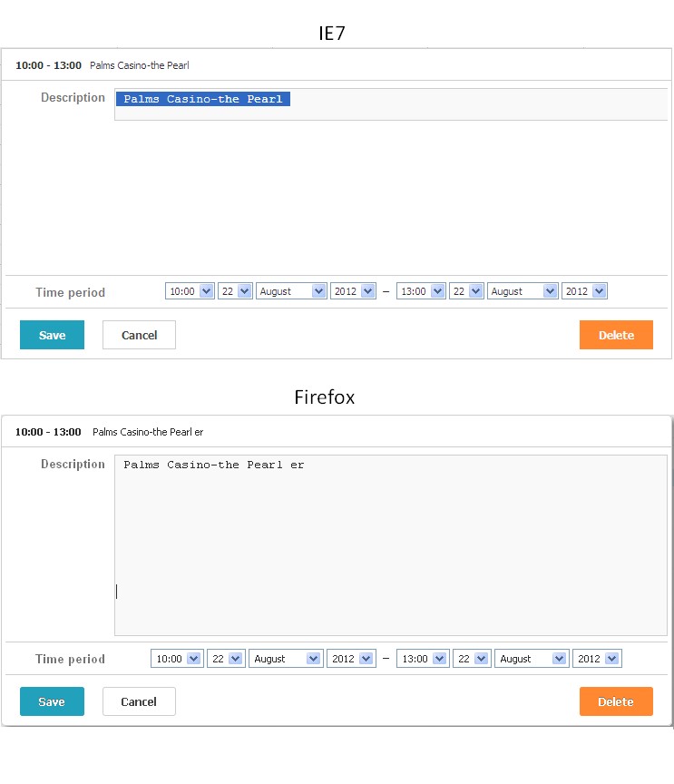Open Firefox end month August dropdown
Screen dimensions: 674x784
[x=532, y=659]
